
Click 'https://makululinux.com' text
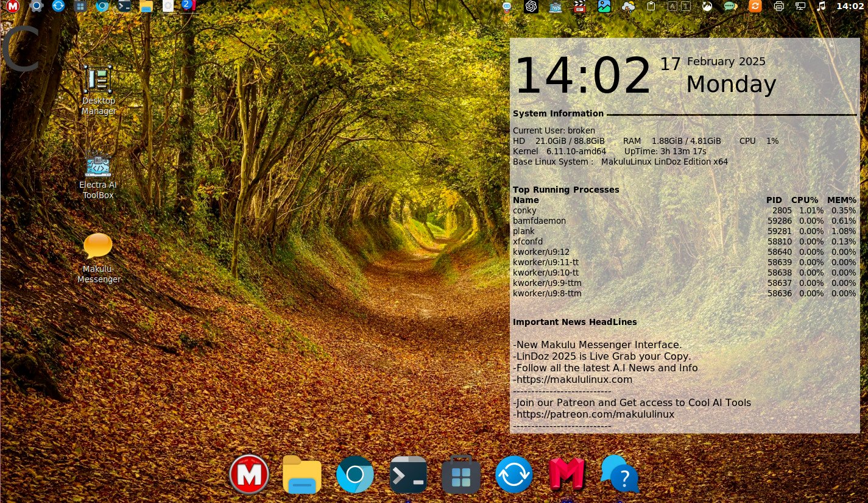click(574, 379)
